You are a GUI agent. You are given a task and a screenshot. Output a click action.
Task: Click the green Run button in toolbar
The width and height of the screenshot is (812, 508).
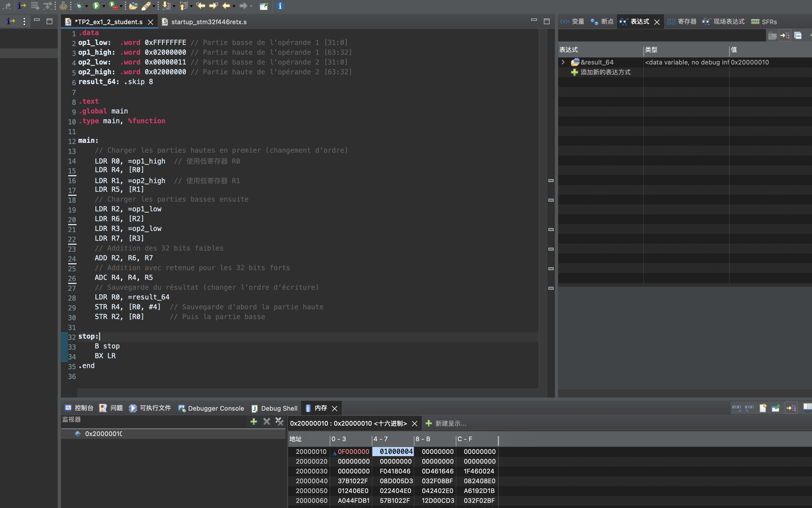pos(96,6)
